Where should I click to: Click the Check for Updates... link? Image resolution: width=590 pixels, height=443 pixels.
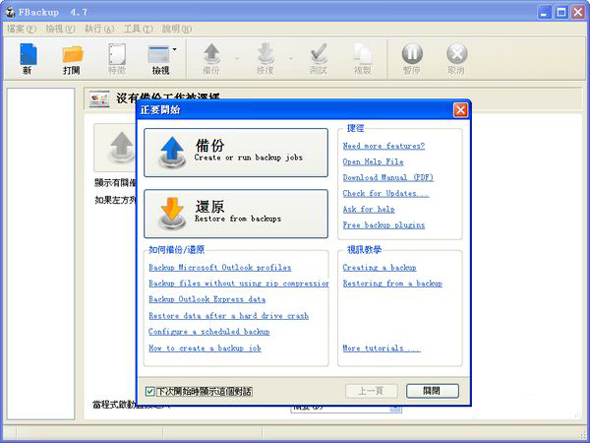pyautogui.click(x=386, y=193)
